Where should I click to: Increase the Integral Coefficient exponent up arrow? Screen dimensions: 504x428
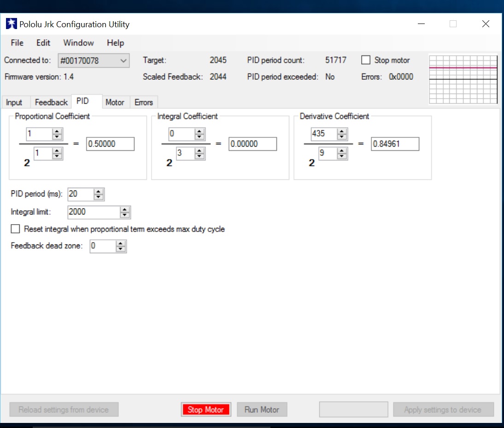click(x=199, y=151)
